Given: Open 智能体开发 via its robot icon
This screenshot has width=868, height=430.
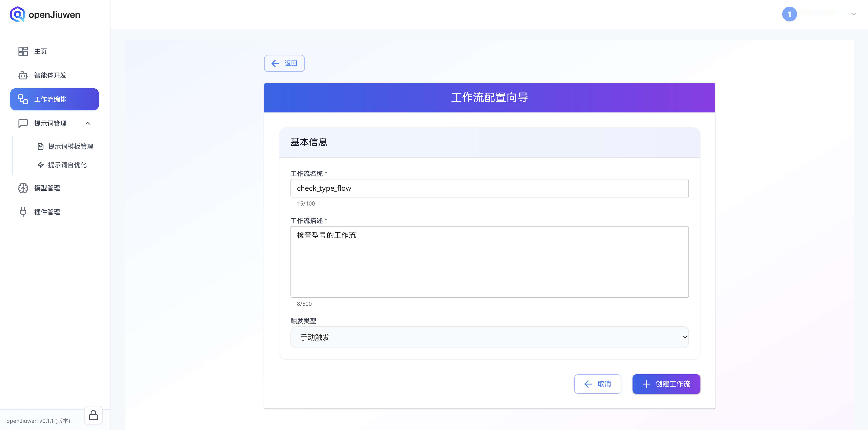Looking at the screenshot, I should pyautogui.click(x=23, y=76).
